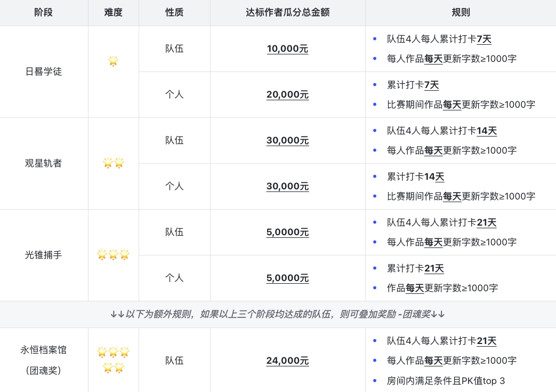The width and height of the screenshot is (556, 392).
Task: Click the rule 队伍4人每人累计打卡7天
Action: point(439,39)
